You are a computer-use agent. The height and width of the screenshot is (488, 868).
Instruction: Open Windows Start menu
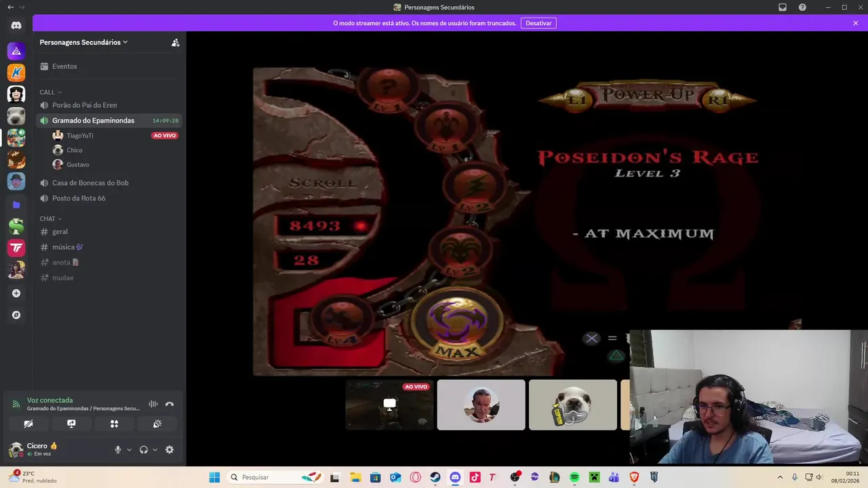pyautogui.click(x=214, y=477)
